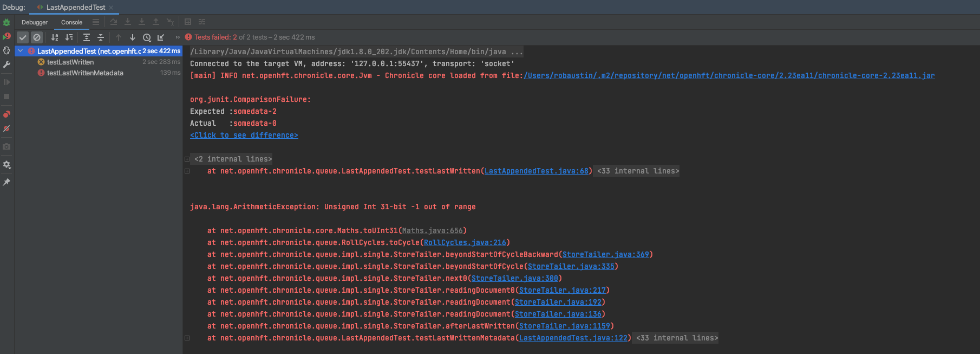Viewport: 980px width, 354px height.
Task: Select LastAppendedTest root in test tree
Action: point(99,51)
